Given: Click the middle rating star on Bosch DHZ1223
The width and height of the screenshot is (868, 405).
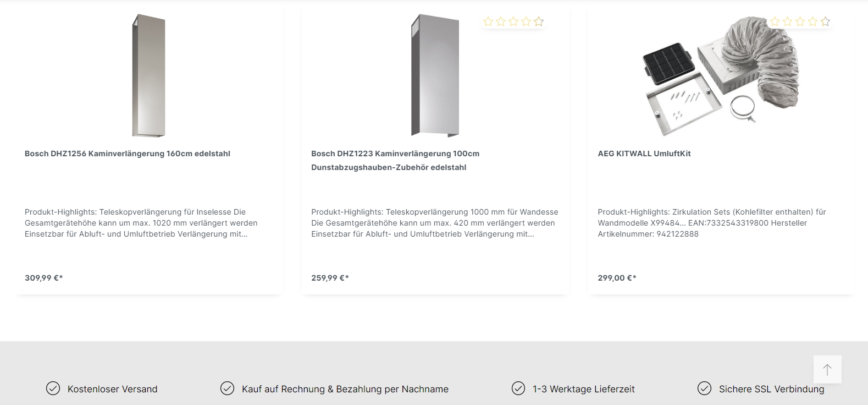Looking at the screenshot, I should coord(513,21).
